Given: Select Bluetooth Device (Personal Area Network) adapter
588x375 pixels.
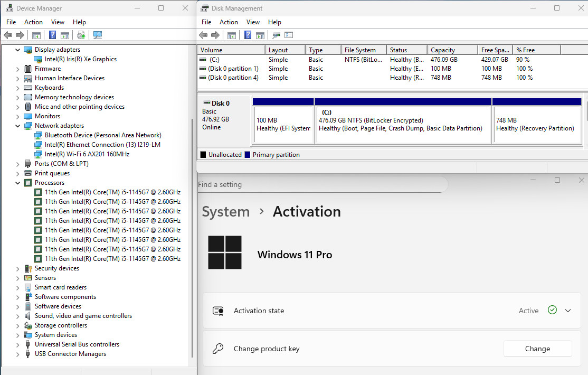Looking at the screenshot, I should 103,135.
